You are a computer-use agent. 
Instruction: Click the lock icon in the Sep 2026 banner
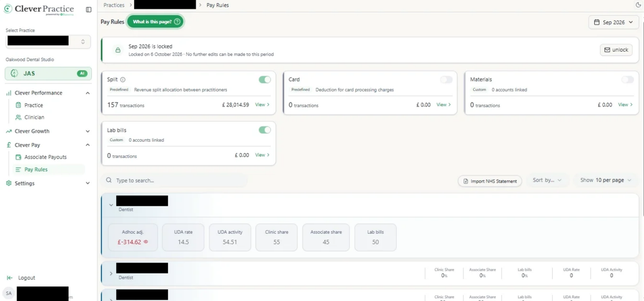[x=118, y=50]
